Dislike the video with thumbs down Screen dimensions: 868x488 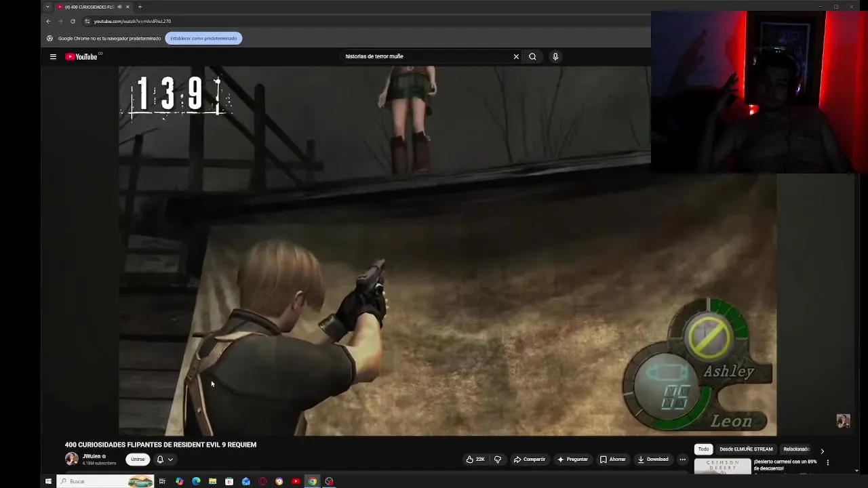pyautogui.click(x=498, y=460)
